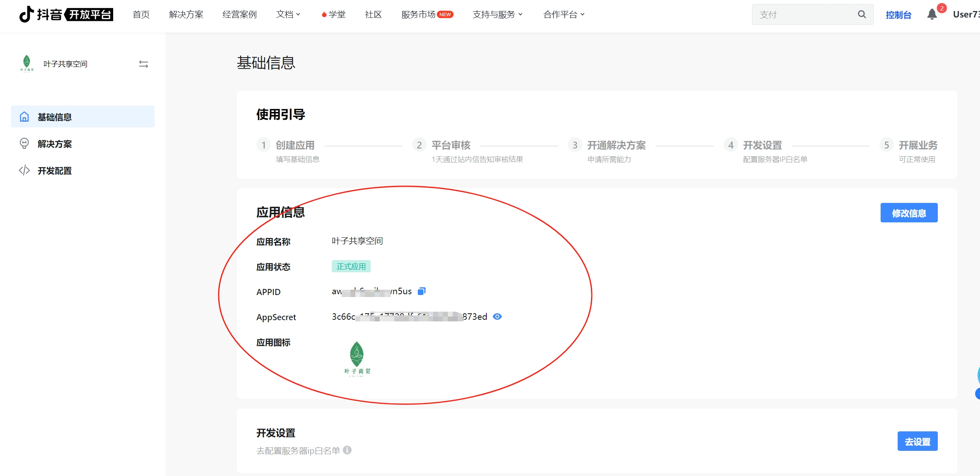Click the home icon next to 基础信息
The image size is (980, 476).
(24, 117)
